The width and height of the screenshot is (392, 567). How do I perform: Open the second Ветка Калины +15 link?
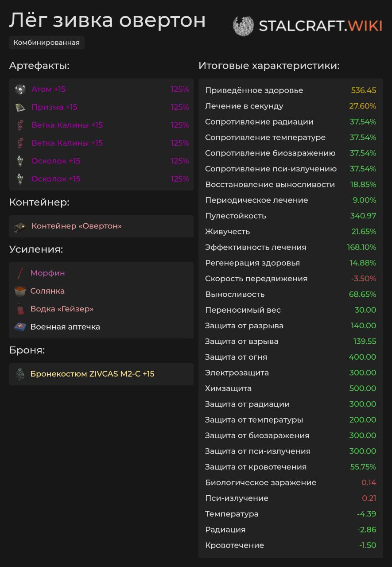tap(67, 143)
